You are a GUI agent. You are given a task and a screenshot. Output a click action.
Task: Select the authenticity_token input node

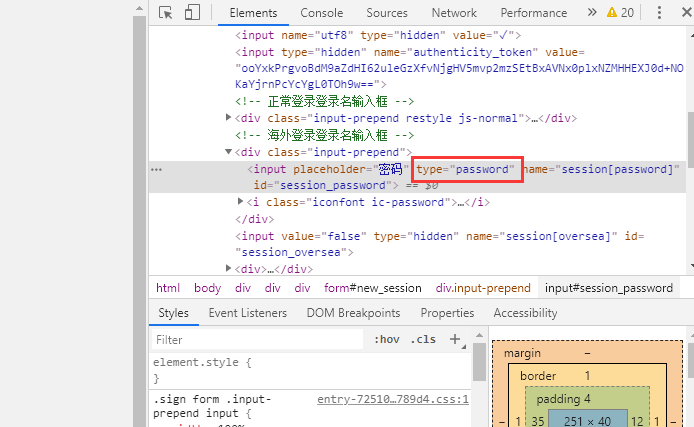point(459,68)
